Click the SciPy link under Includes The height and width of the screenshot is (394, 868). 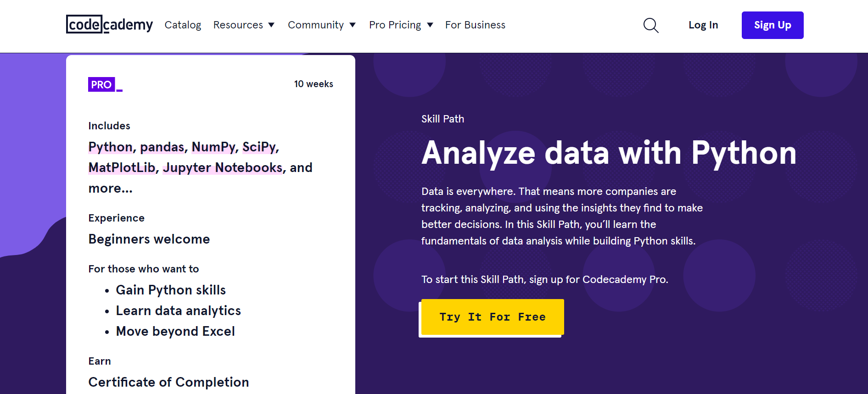[x=259, y=147]
